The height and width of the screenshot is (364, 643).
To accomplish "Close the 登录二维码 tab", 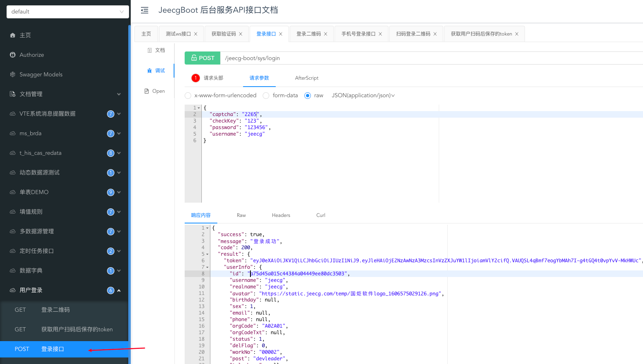I will tap(326, 34).
